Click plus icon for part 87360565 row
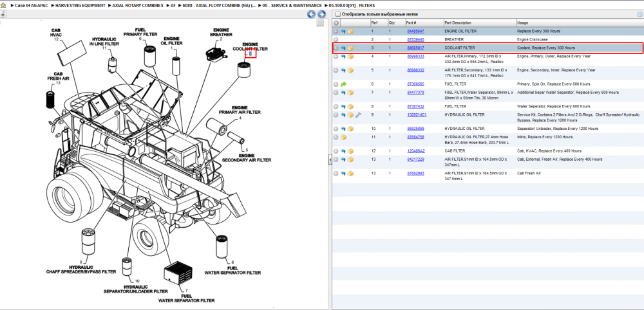Screen dimensions: 644x310 coord(336,84)
